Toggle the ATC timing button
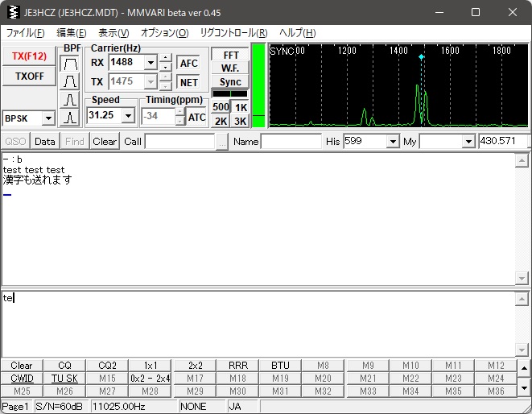 tap(197, 117)
